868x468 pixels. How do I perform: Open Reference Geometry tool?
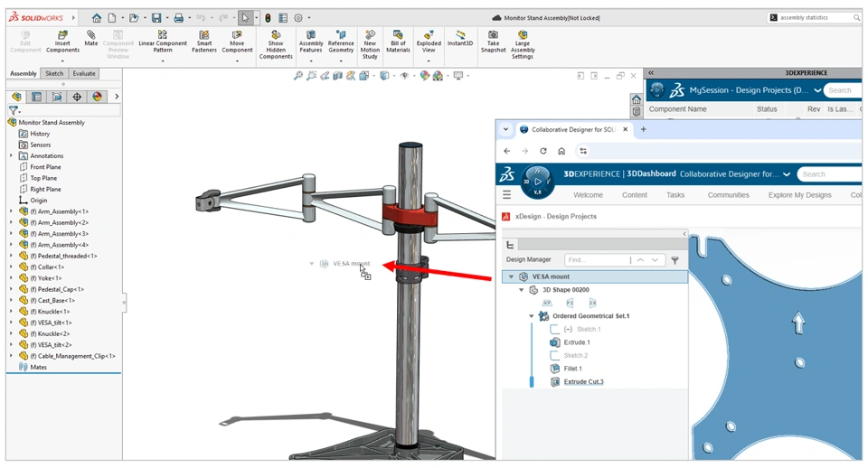point(341,42)
